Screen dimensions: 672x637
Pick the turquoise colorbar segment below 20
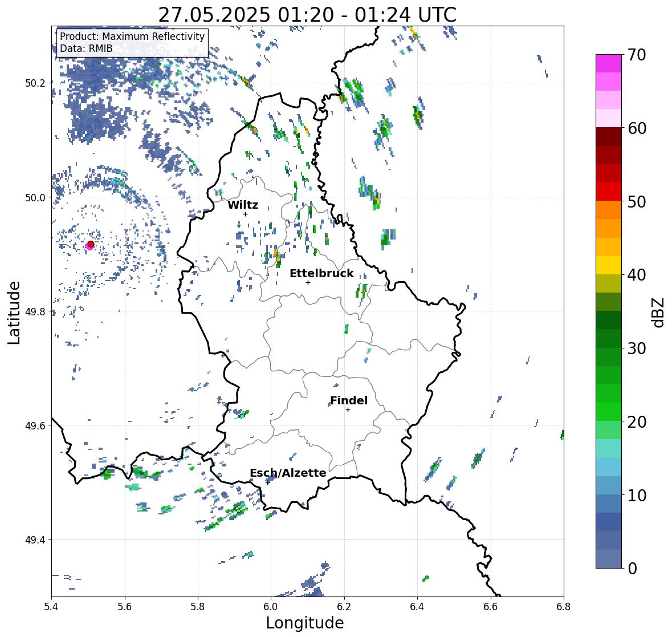point(609,448)
